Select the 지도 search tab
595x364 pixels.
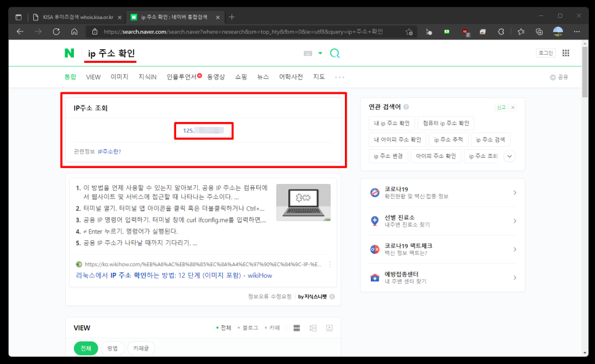[319, 77]
